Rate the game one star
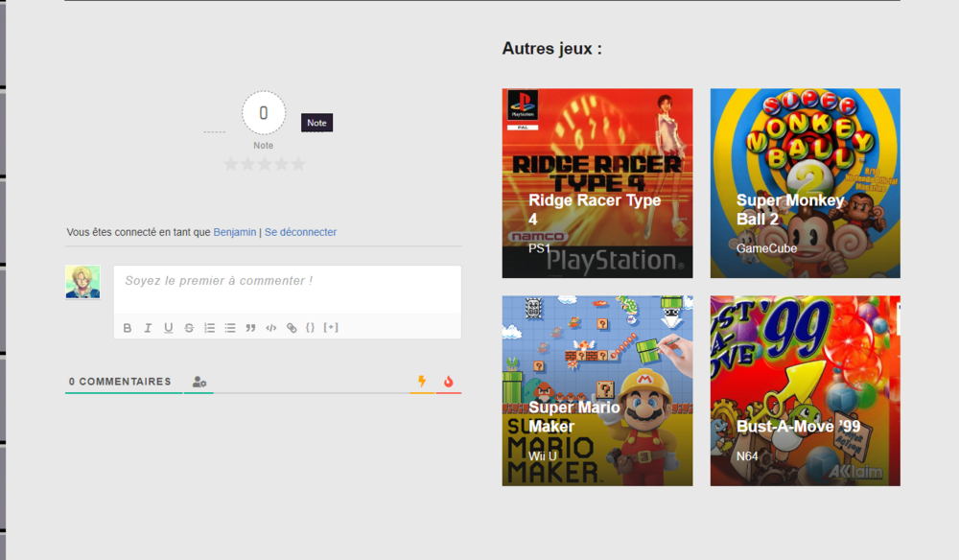 click(x=230, y=164)
